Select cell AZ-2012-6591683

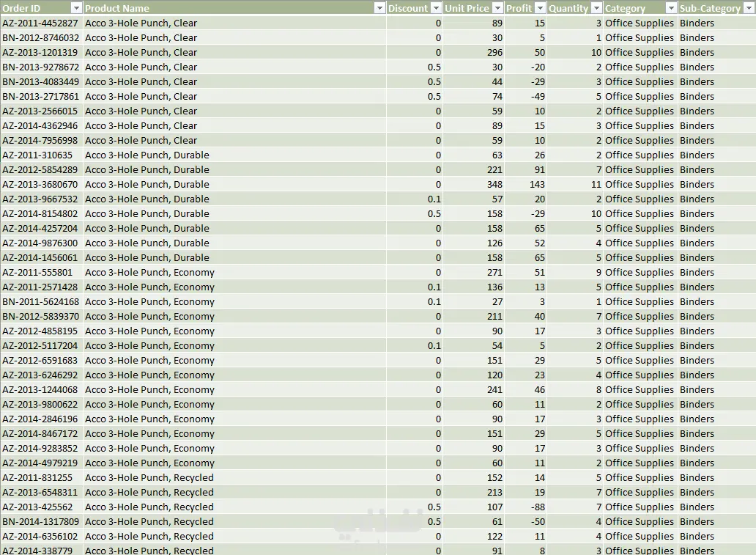point(40,361)
